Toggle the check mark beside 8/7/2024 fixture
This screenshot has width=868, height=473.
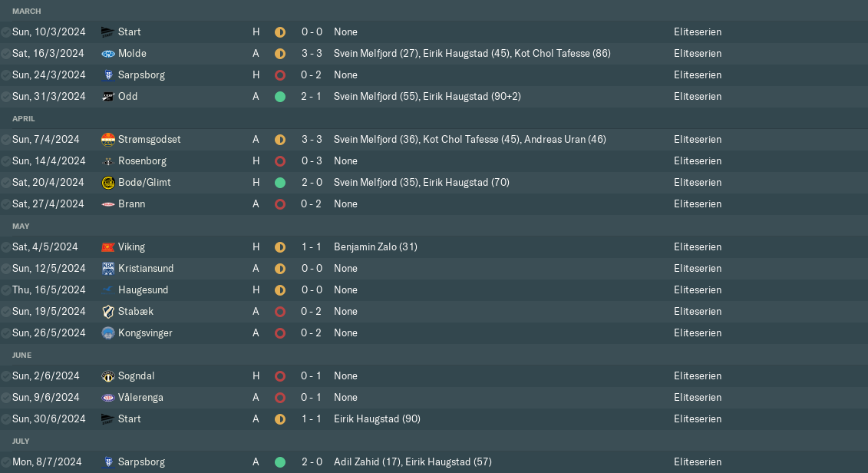(6, 462)
